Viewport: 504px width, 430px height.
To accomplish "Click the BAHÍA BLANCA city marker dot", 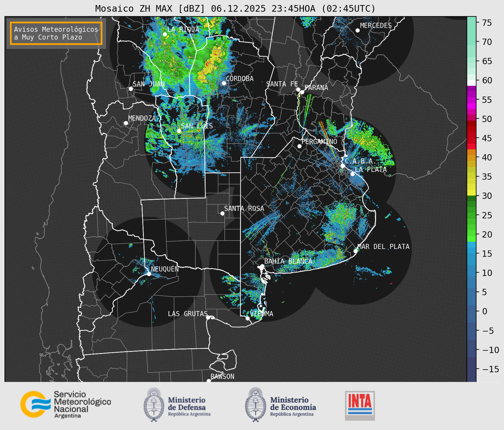I will click(262, 266).
